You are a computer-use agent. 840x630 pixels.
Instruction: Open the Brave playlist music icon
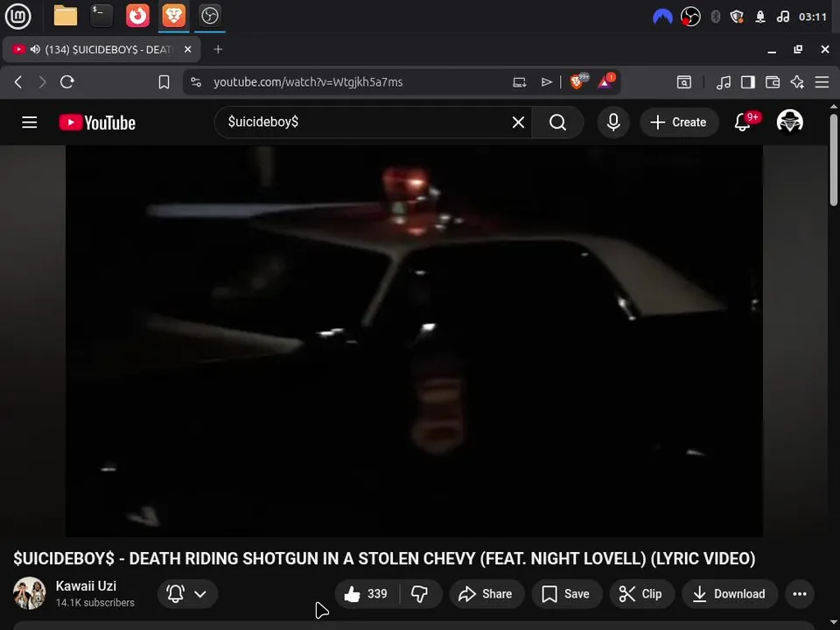pyautogui.click(x=724, y=82)
